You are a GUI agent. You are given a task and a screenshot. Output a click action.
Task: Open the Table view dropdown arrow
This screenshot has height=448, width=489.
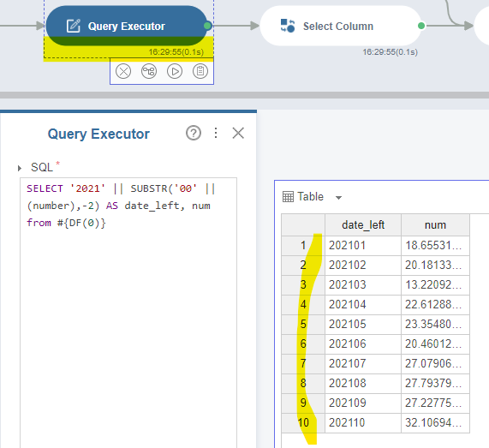tap(338, 198)
